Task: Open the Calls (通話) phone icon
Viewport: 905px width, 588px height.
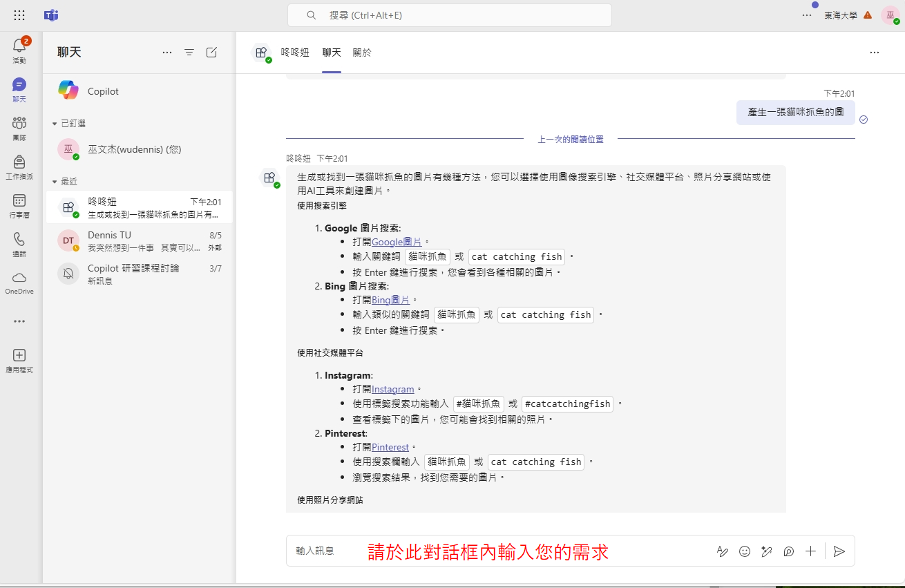Action: [19, 238]
